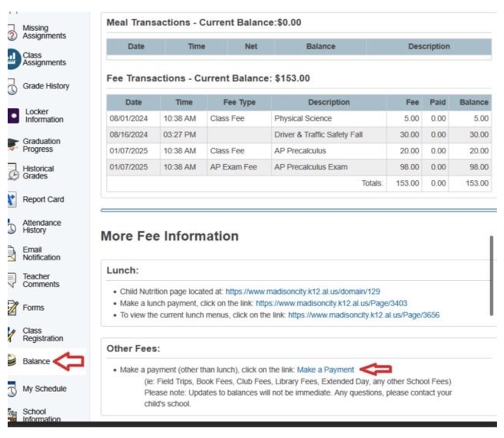Open School Information

(41, 415)
